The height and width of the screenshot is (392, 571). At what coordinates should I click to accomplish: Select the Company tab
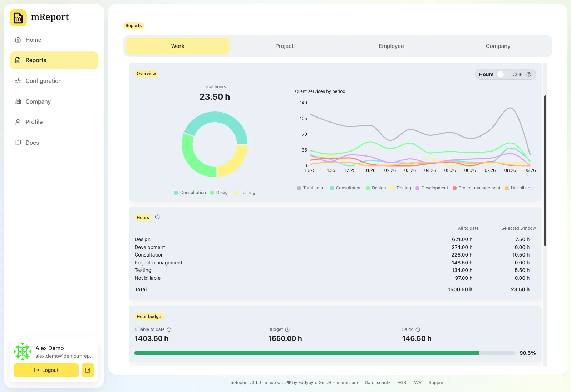click(498, 46)
